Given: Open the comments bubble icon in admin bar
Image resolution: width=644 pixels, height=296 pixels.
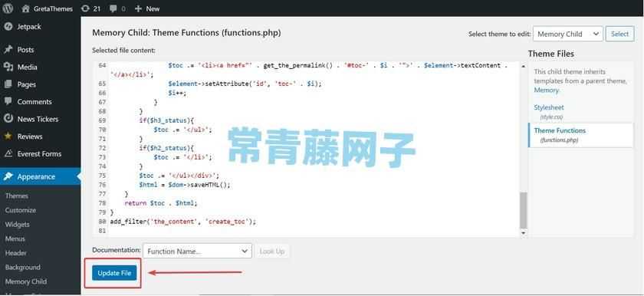Looking at the screenshot, I should pyautogui.click(x=113, y=8).
